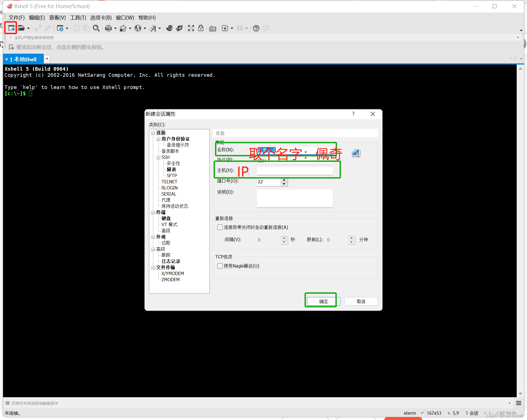The height and width of the screenshot is (420, 527).
Task: Click the Print icon
Action: click(108, 28)
